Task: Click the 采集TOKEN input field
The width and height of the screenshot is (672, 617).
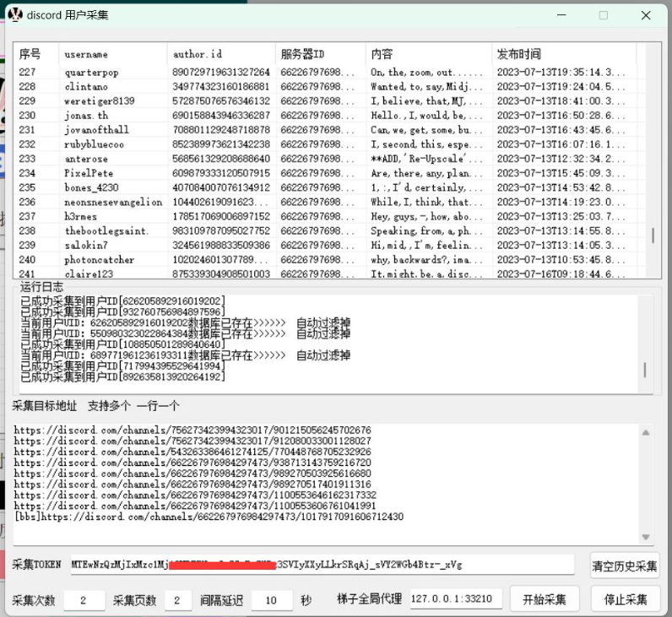Action: coord(322,565)
